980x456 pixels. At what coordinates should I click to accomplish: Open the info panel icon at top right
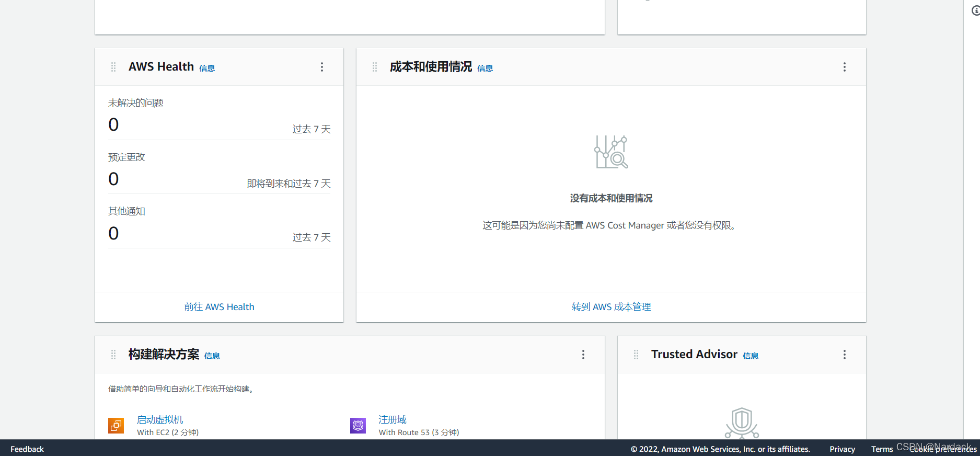click(975, 10)
